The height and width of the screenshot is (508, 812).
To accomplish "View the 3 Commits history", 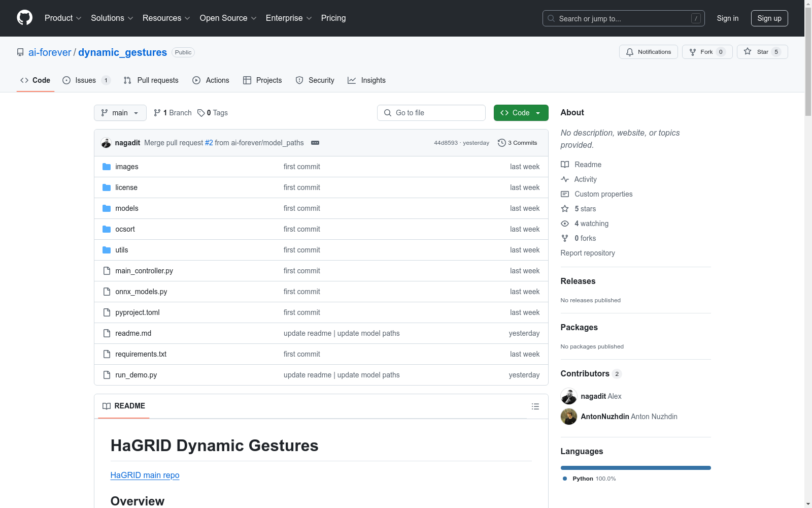I will [518, 143].
